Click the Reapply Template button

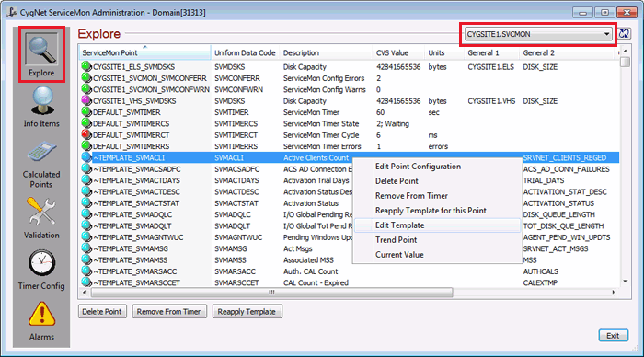tap(247, 311)
